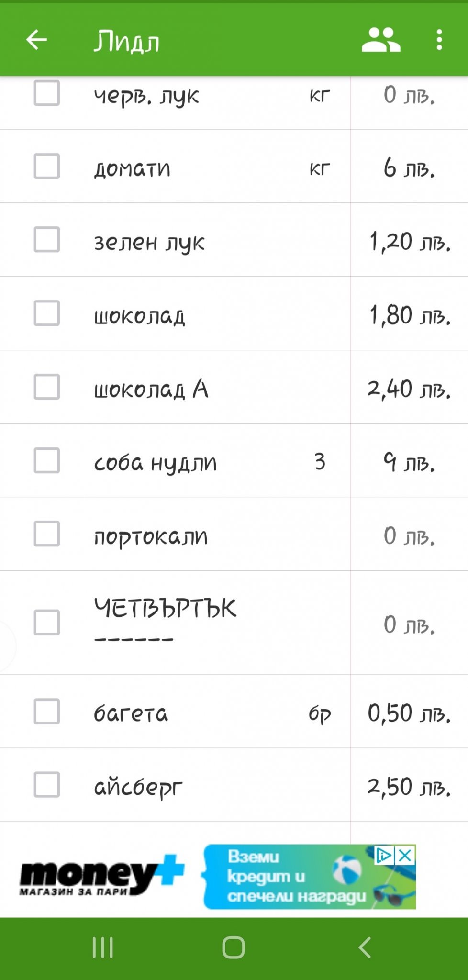The width and height of the screenshot is (468, 980).
Task: Check off the домати item
Action: (47, 167)
